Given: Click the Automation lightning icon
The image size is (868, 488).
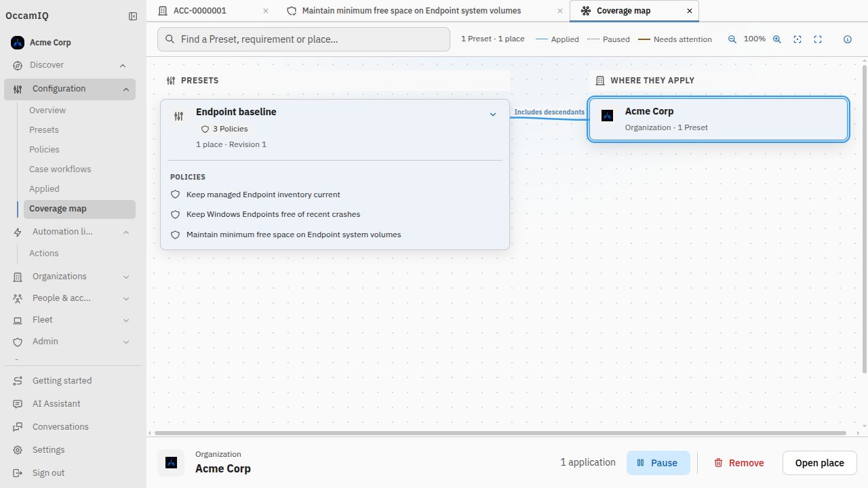Looking at the screenshot, I should pyautogui.click(x=18, y=232).
